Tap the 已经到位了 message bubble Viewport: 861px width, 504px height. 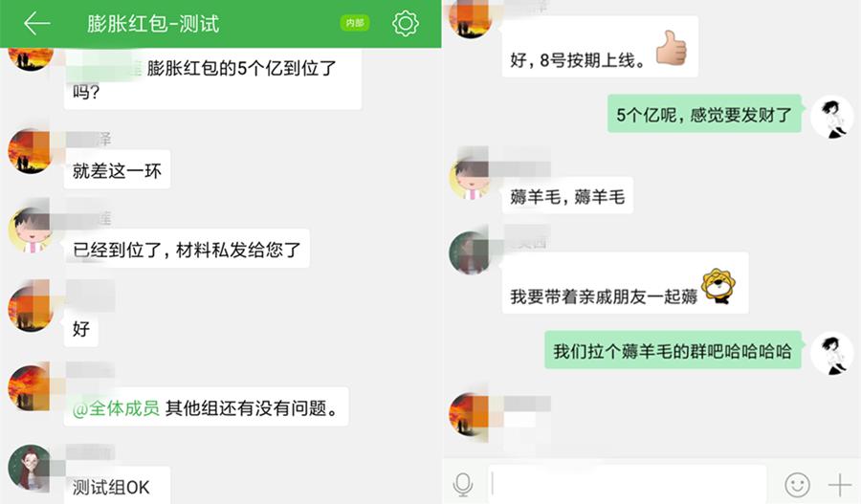click(187, 249)
